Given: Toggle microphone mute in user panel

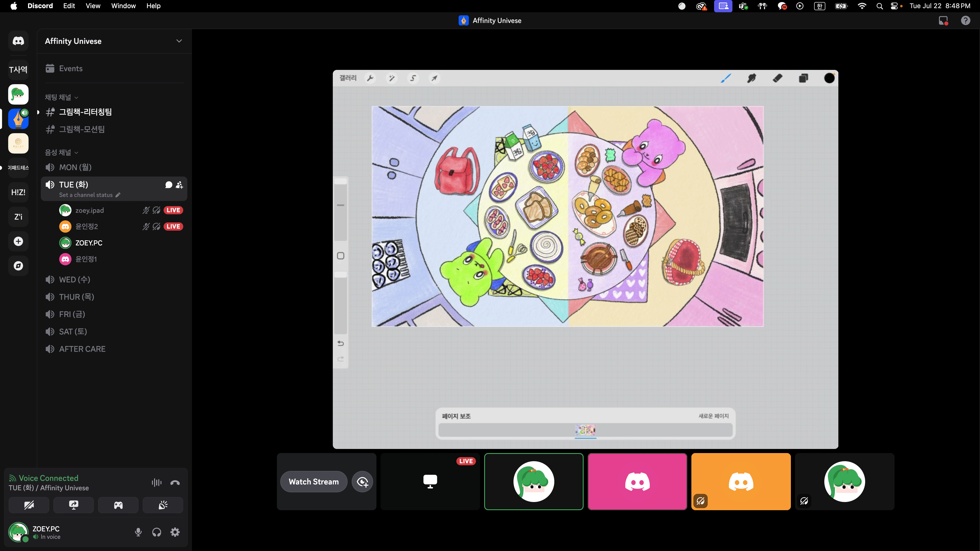Looking at the screenshot, I should pos(139,532).
